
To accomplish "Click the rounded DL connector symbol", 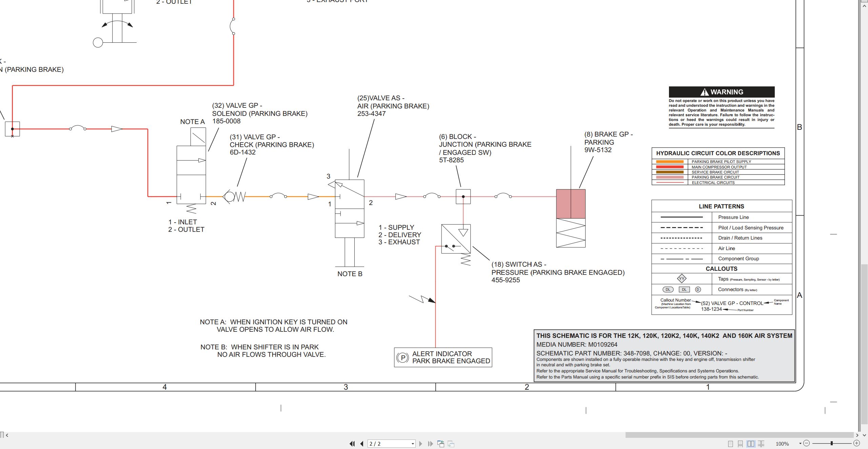I will tap(668, 289).
